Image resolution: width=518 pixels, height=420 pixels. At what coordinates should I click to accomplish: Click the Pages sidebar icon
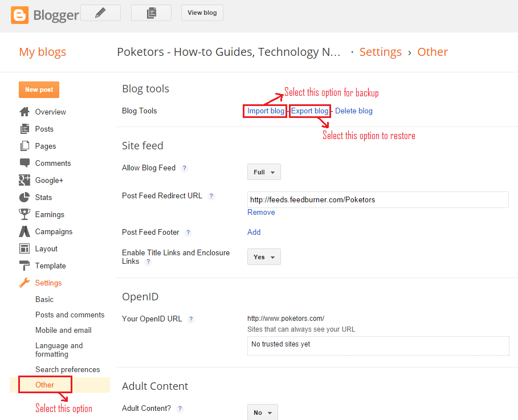click(25, 146)
